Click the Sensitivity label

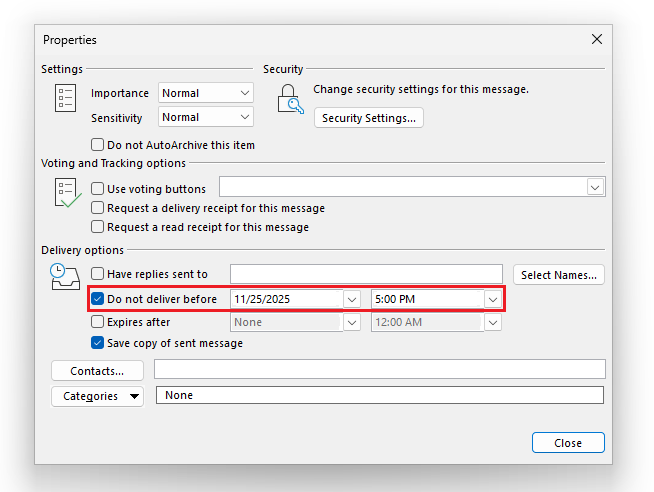click(117, 118)
